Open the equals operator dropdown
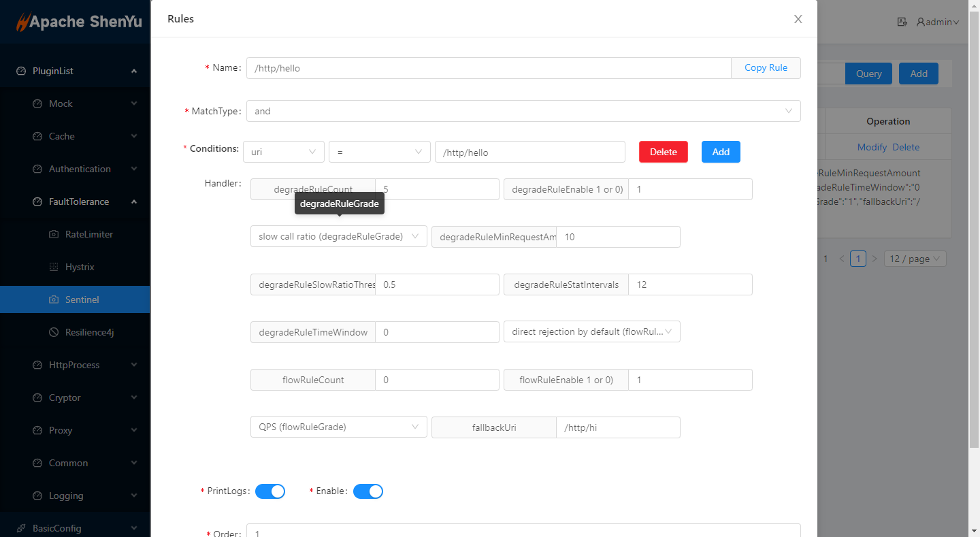Viewport: 980px width, 537px height. pyautogui.click(x=380, y=152)
